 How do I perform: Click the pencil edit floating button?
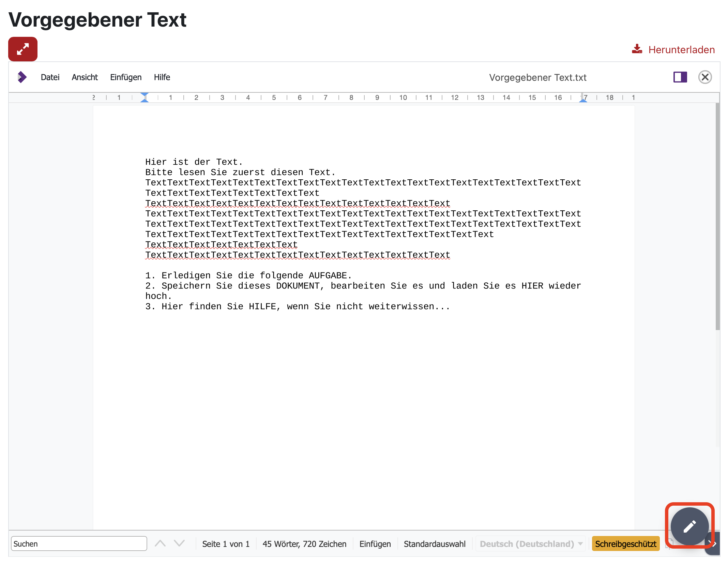pyautogui.click(x=689, y=526)
